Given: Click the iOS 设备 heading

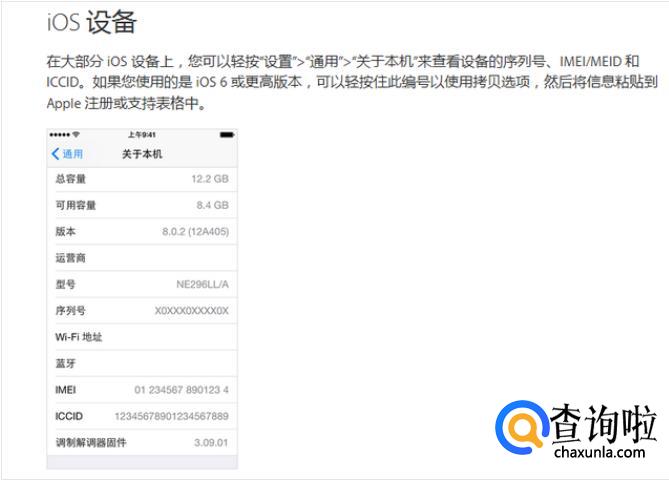Looking at the screenshot, I should point(92,21).
